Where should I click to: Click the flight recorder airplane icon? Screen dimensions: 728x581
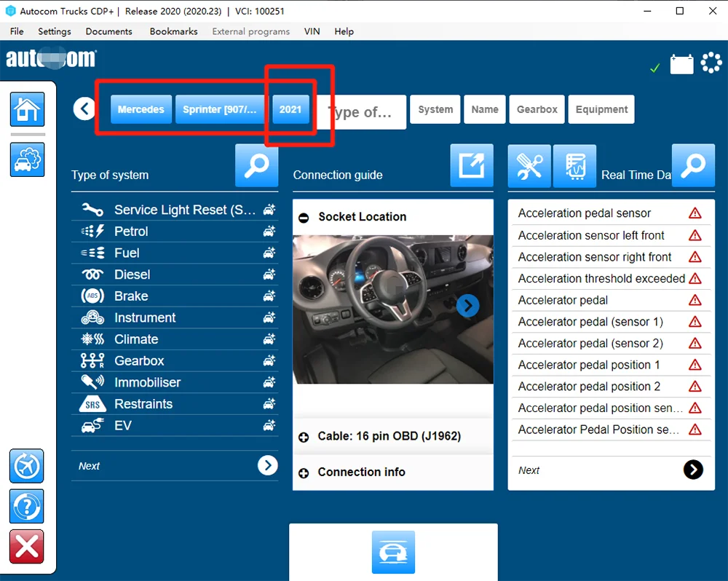(x=26, y=466)
